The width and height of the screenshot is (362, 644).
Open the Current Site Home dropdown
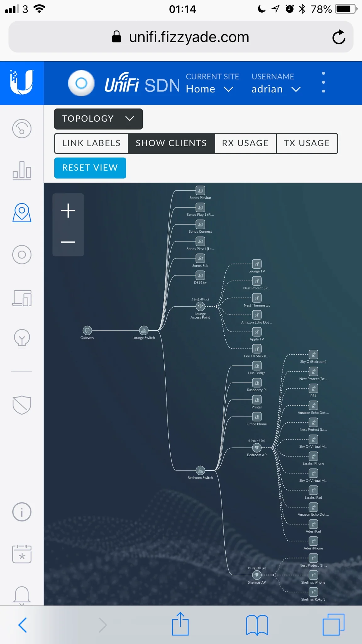[210, 89]
